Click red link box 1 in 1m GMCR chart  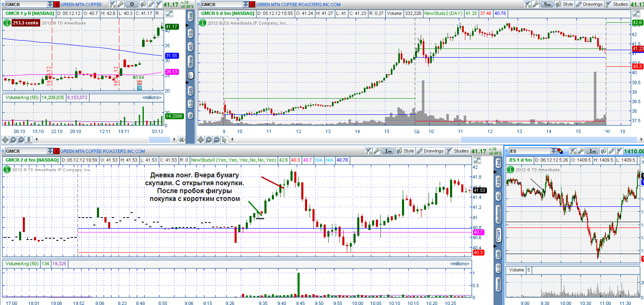(x=56, y=151)
